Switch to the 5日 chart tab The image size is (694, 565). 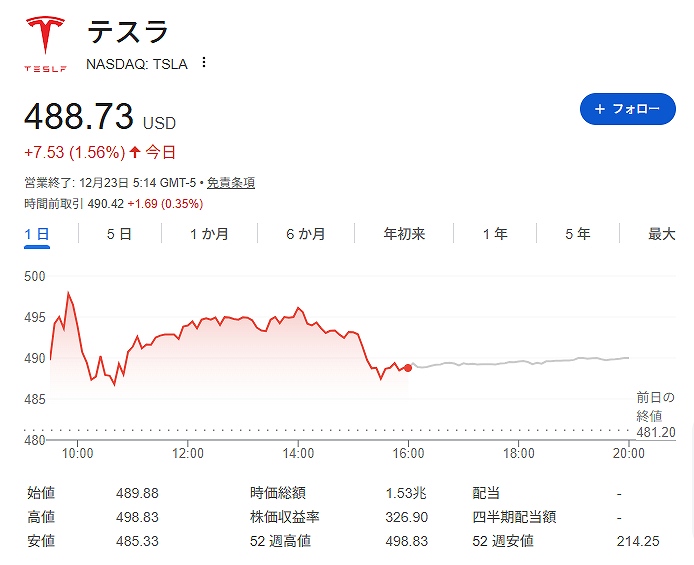(119, 234)
